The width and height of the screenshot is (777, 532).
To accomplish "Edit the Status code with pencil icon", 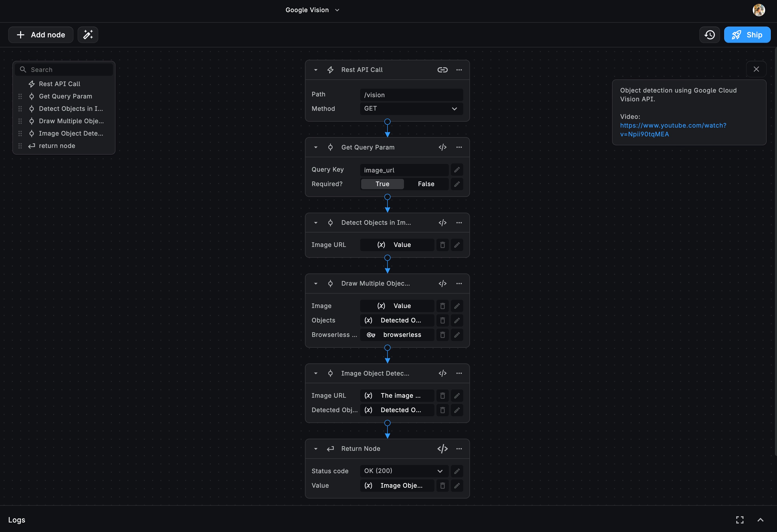I will pos(457,471).
